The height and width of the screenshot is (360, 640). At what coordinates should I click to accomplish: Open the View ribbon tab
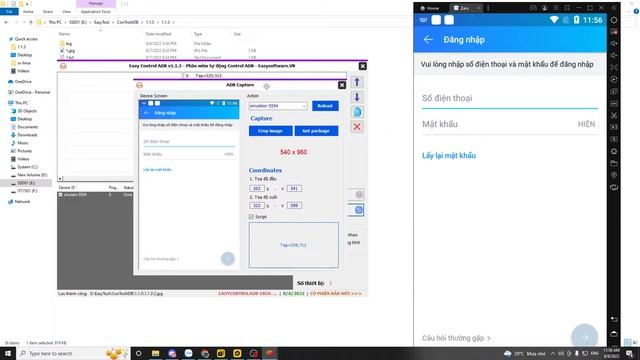click(x=67, y=12)
